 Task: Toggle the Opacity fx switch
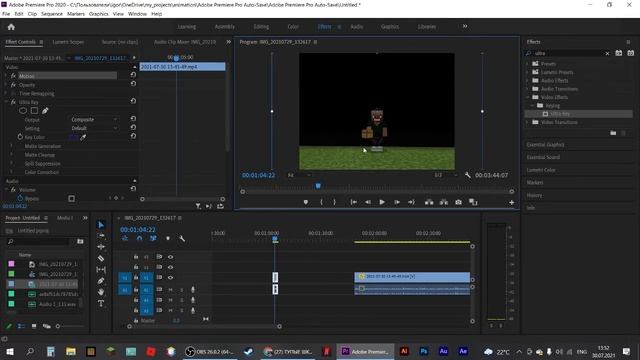pyautogui.click(x=13, y=85)
